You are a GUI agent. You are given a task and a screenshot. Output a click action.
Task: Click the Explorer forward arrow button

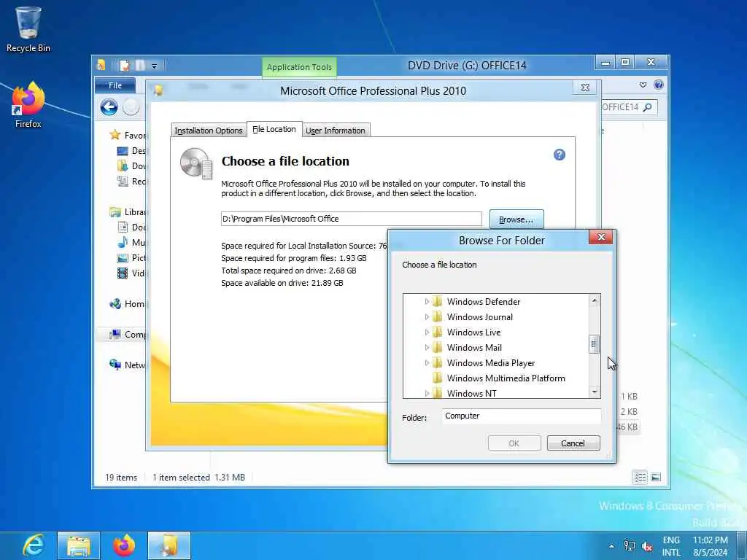pyautogui.click(x=131, y=107)
